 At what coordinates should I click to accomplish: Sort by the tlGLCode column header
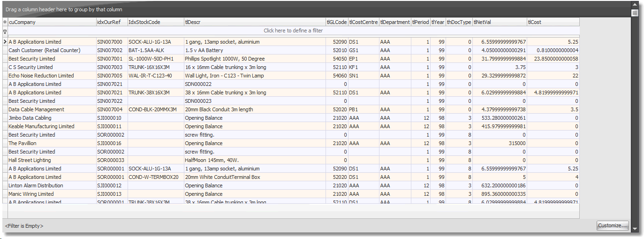pyautogui.click(x=337, y=22)
